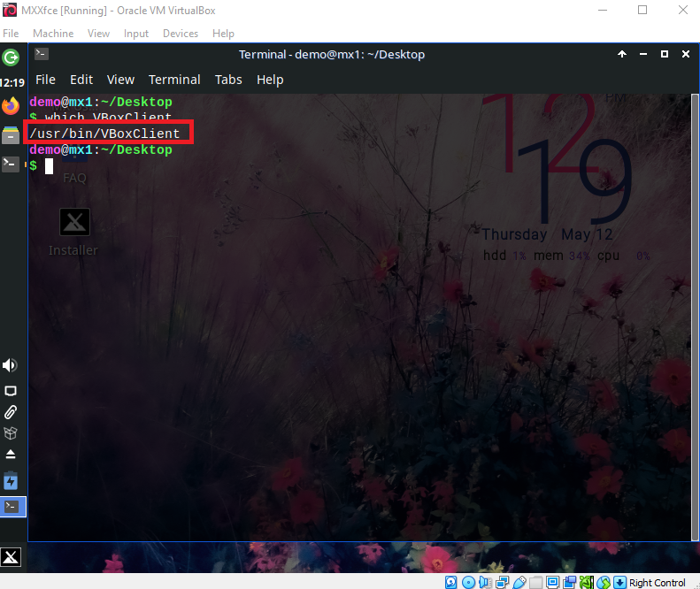Image resolution: width=700 pixels, height=589 pixels.
Task: Click the Terminal keep-on-top arrow button
Action: pyautogui.click(x=622, y=54)
